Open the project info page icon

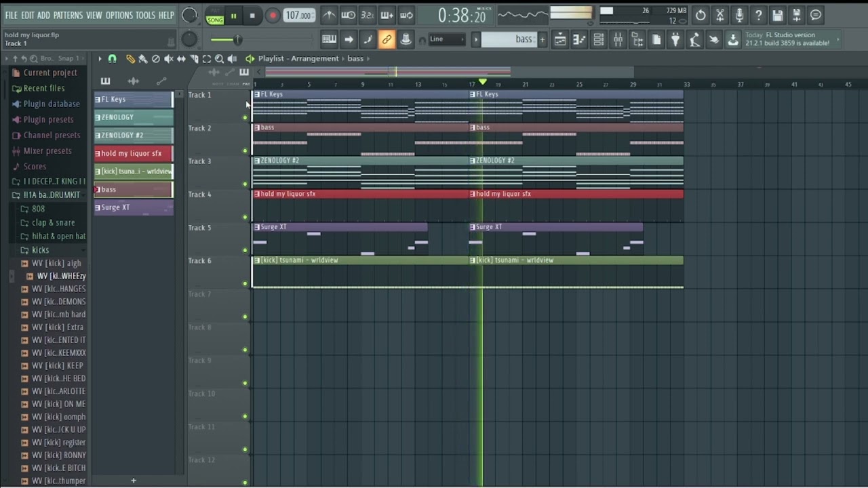pos(656,40)
